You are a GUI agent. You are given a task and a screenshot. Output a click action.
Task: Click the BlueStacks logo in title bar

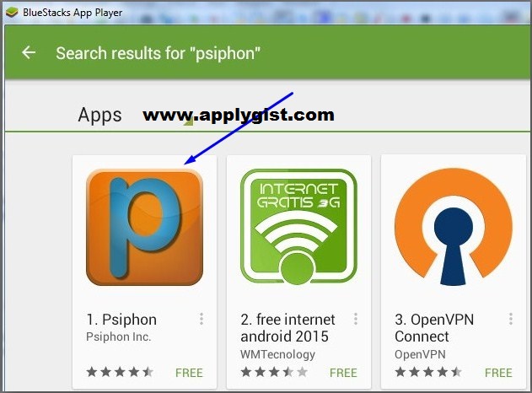point(12,13)
